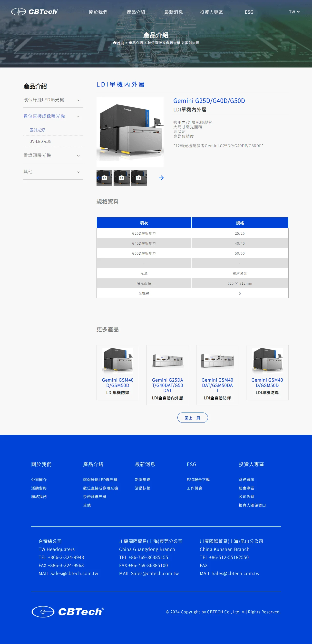This screenshot has width=312, height=644.
Task: Select UV-LED光源 sidebar subitem
Action: (x=40, y=142)
